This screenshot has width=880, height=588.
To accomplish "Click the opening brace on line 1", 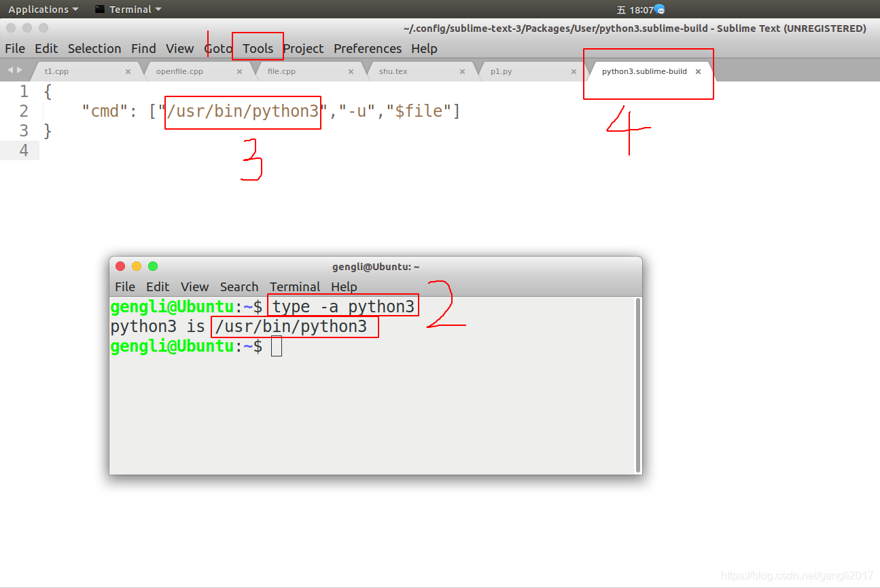I will (48, 92).
